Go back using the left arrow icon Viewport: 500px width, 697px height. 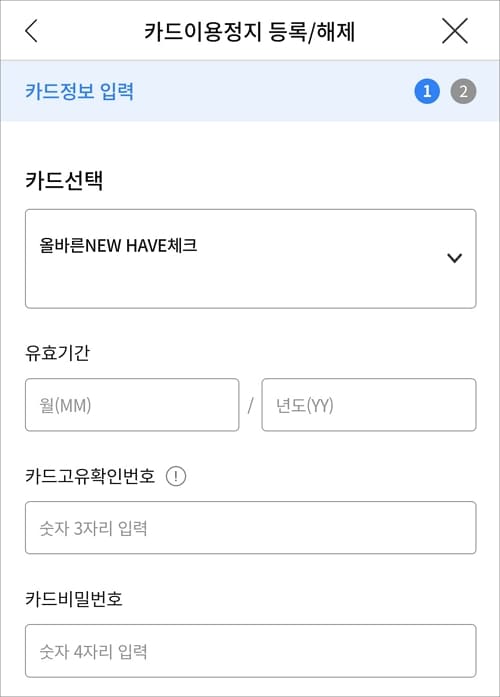point(32,31)
